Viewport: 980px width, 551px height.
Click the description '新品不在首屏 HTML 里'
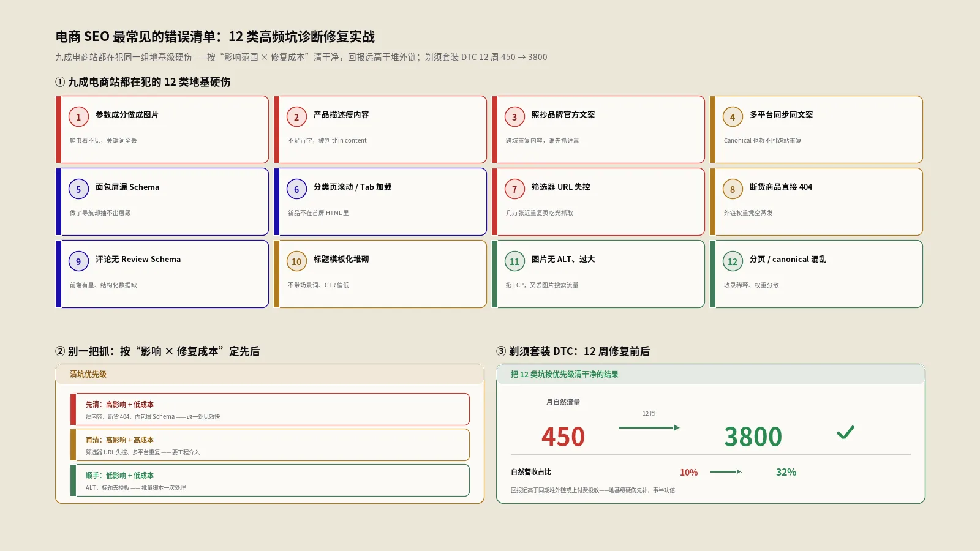pos(318,212)
